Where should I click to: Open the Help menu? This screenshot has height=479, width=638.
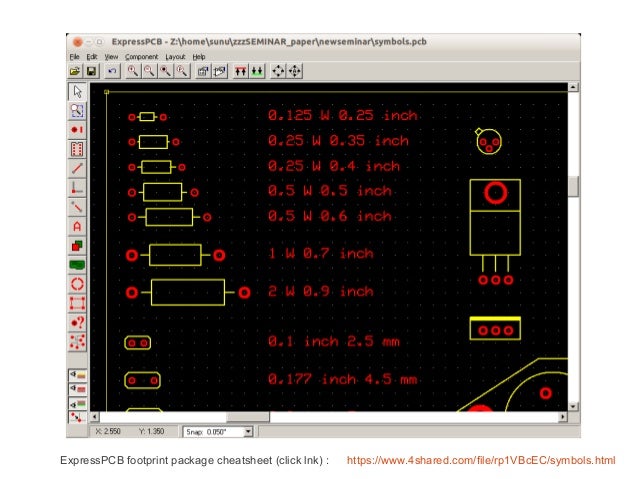click(x=199, y=57)
